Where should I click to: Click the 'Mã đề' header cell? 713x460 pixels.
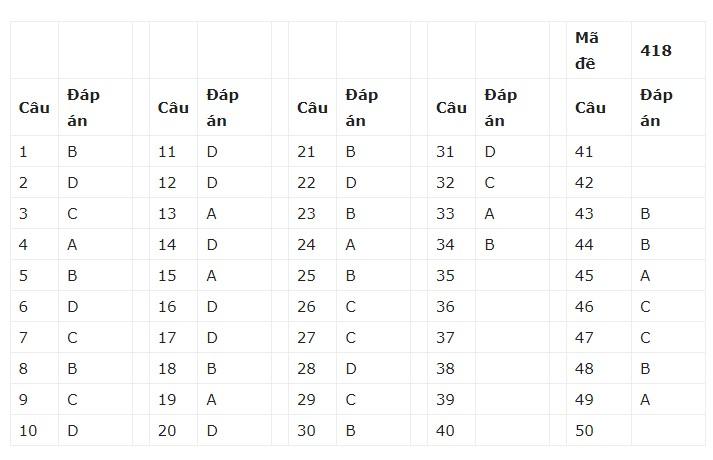pyautogui.click(x=587, y=50)
